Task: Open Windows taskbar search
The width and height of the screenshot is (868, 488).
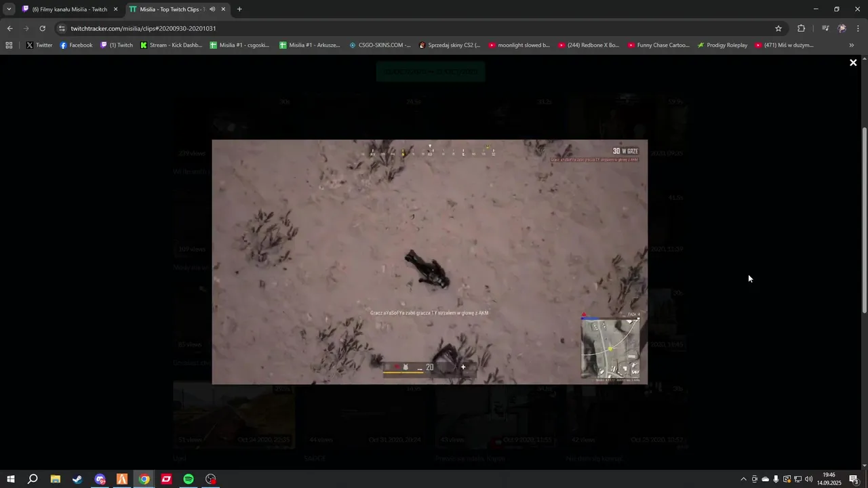Action: coord(33,479)
